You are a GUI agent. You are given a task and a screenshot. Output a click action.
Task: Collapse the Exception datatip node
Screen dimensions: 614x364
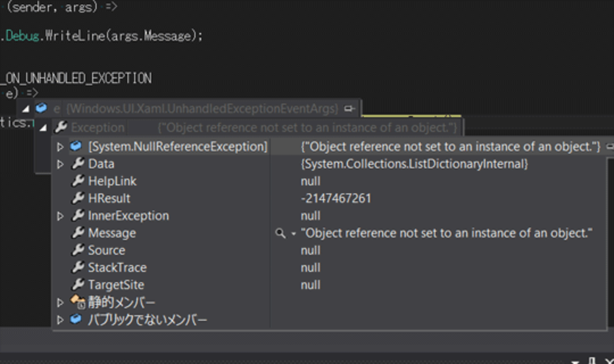click(x=43, y=128)
